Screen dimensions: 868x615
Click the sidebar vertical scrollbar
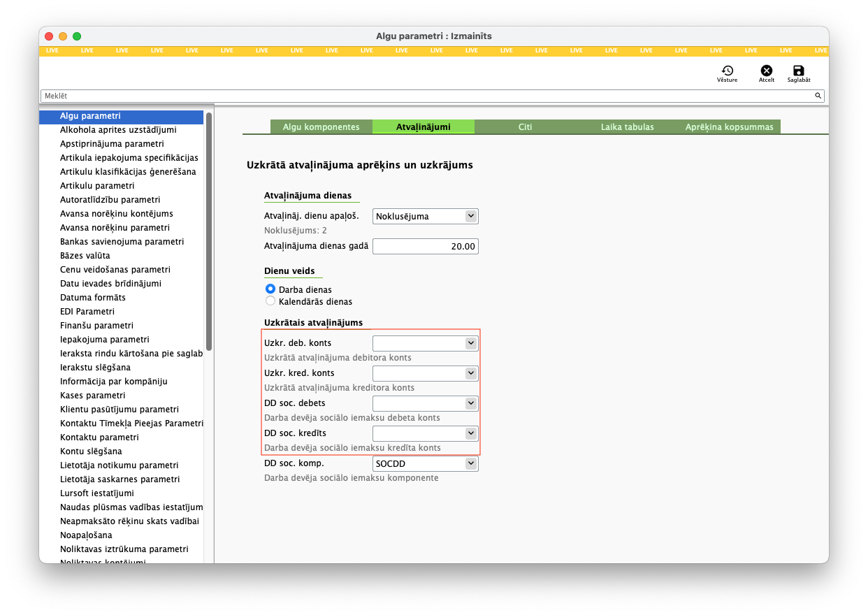coord(208,231)
